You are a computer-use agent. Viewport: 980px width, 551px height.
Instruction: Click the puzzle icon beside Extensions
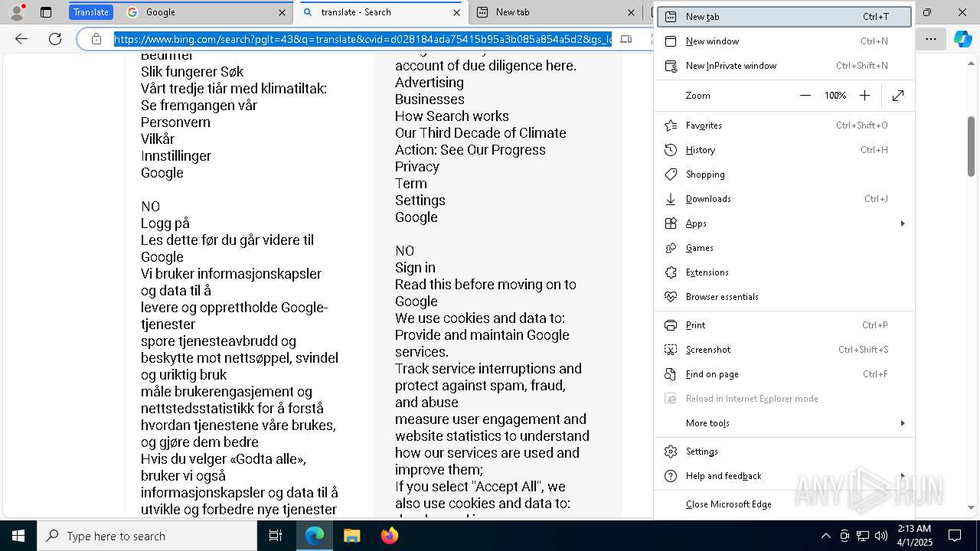pyautogui.click(x=671, y=272)
